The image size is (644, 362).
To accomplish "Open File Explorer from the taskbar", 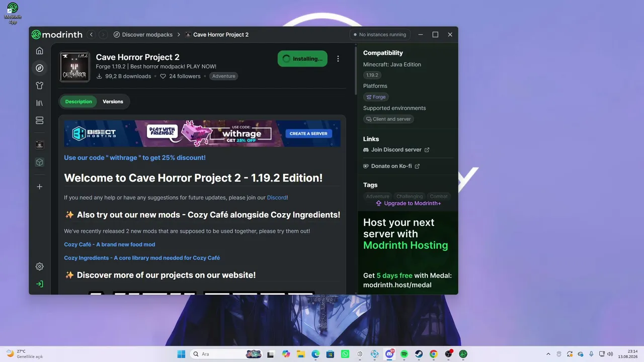I will tap(301, 354).
